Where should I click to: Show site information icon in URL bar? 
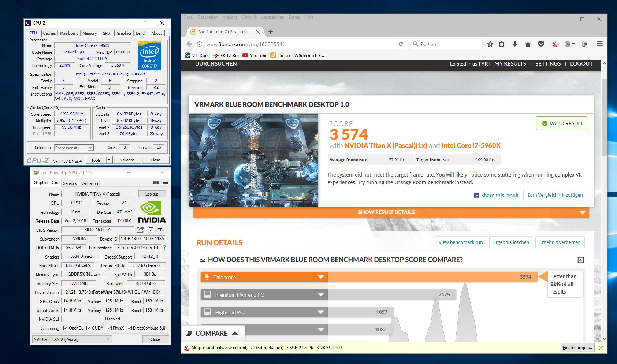pos(200,44)
